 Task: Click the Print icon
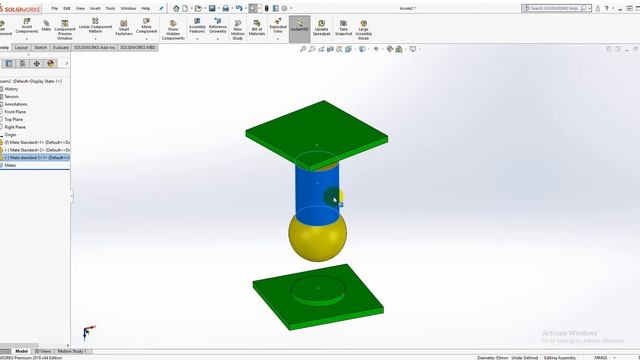tap(225, 8)
